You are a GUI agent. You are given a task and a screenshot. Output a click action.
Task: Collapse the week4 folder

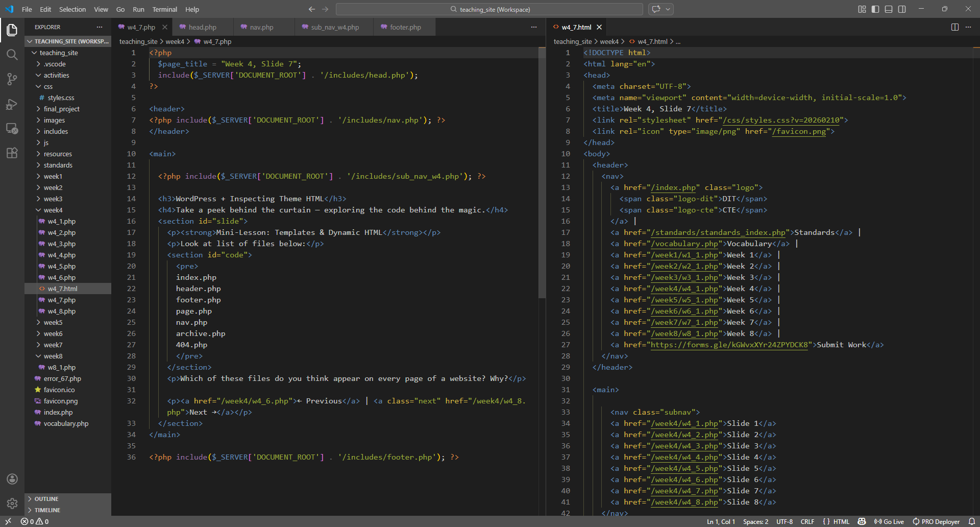tap(53, 210)
